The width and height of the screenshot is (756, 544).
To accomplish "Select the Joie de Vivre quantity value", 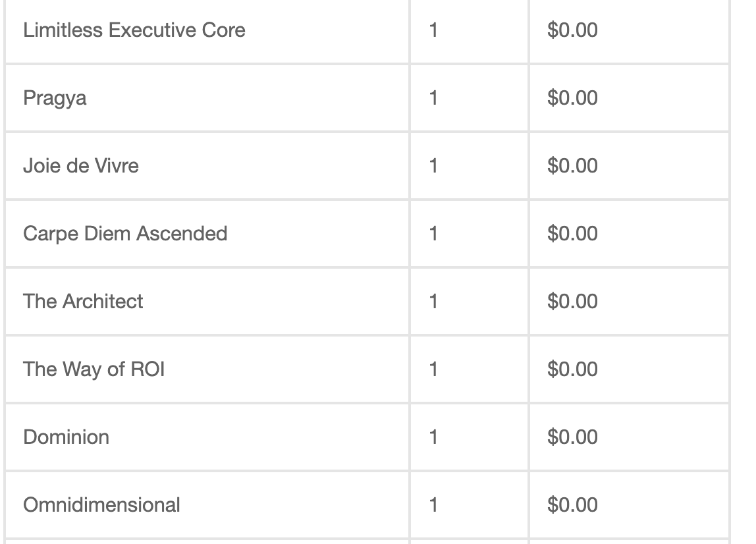I will (433, 165).
